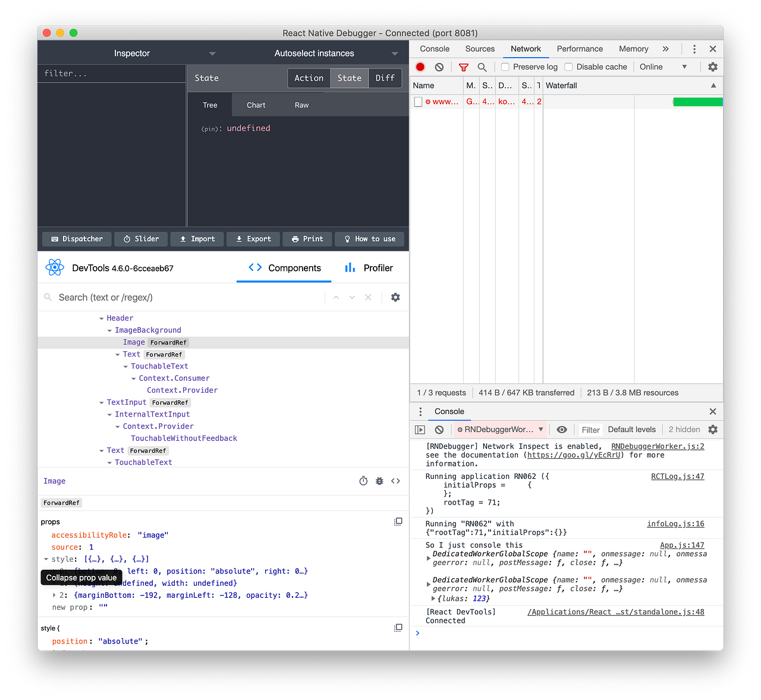The image size is (761, 700).
Task: Expand the lukas: 123 object
Action: pos(433,599)
